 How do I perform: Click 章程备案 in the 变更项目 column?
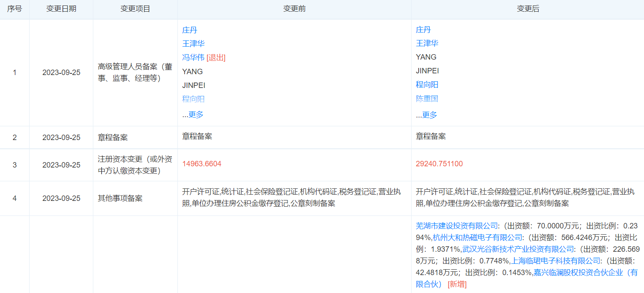click(113, 138)
